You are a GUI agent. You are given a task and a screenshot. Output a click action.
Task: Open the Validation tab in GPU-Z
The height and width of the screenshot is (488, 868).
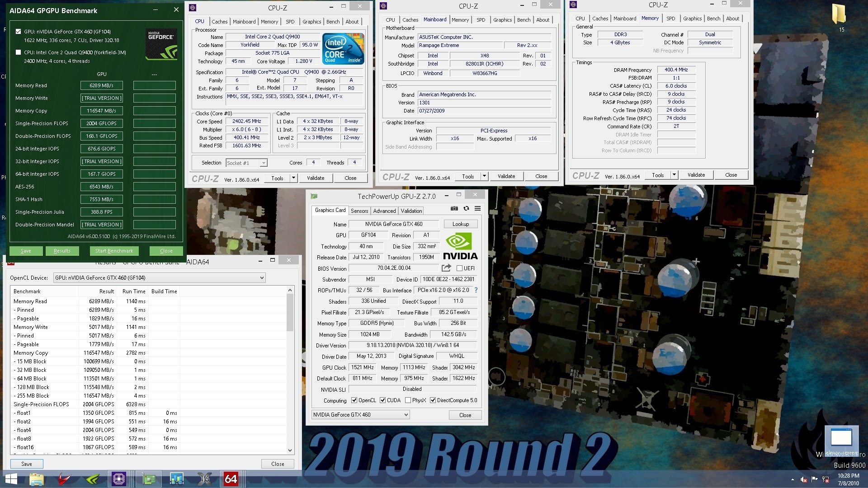411,211
